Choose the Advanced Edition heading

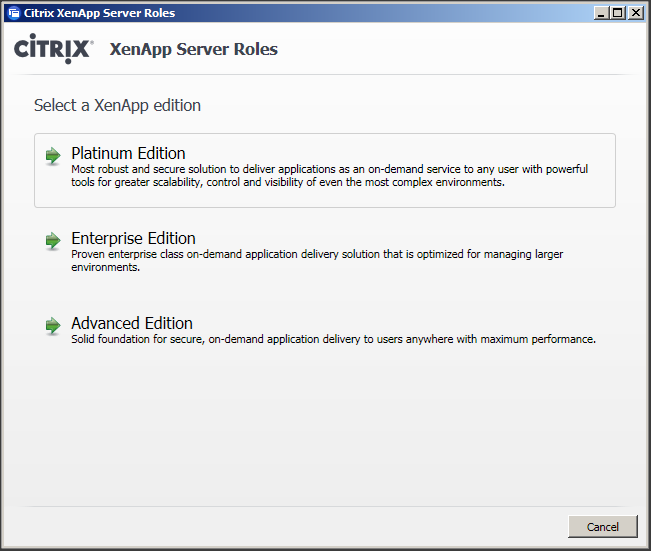132,323
